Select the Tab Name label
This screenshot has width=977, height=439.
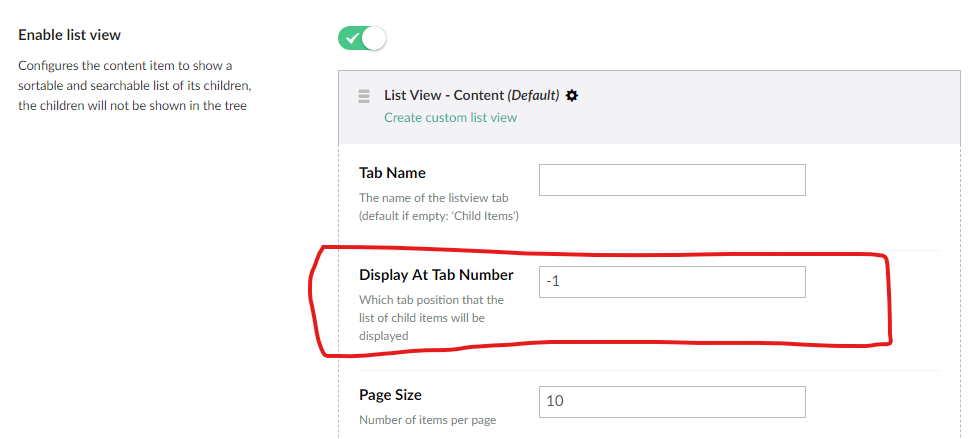(x=393, y=172)
